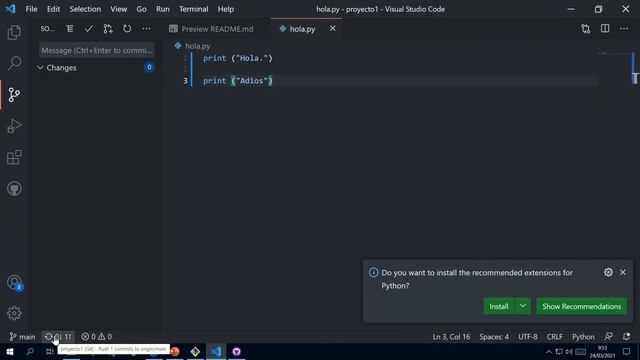Click Python language mode in status bar

(x=583, y=337)
